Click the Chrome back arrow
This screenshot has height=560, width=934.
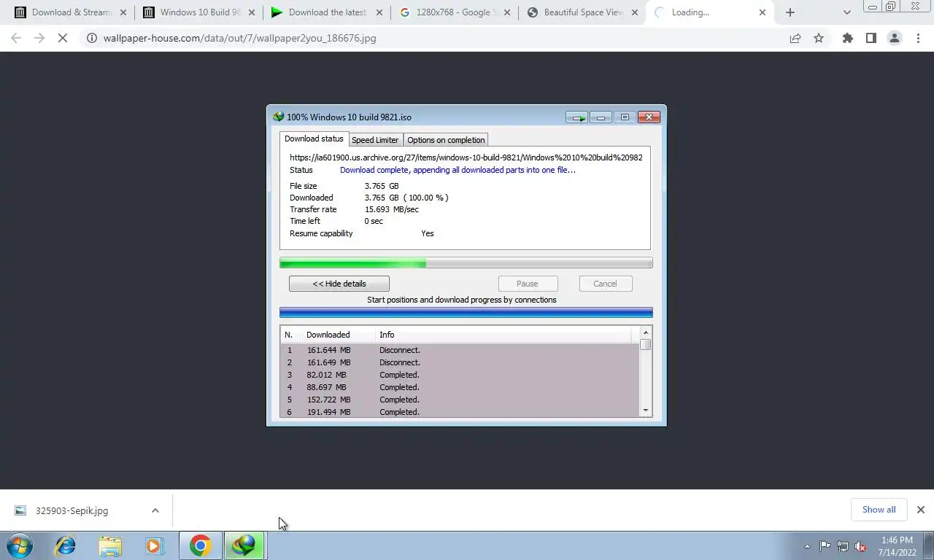[x=16, y=38]
